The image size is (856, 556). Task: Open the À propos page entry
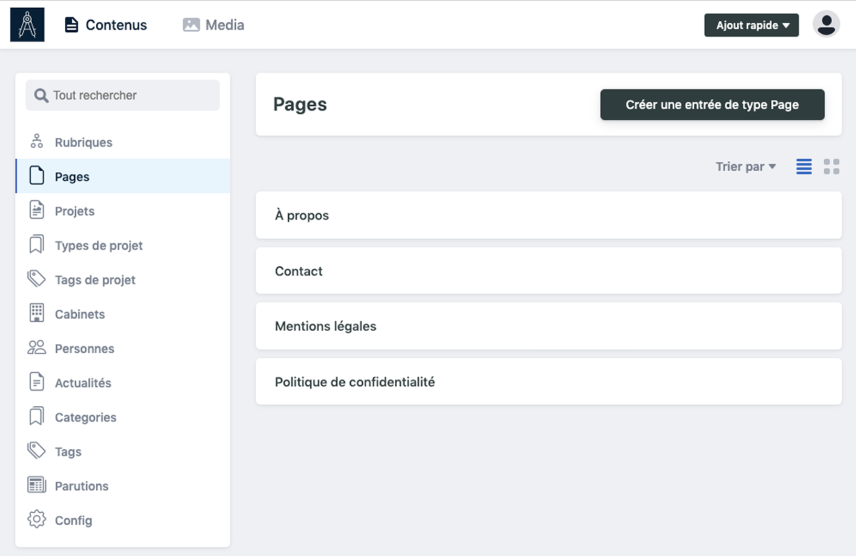pyautogui.click(x=549, y=215)
